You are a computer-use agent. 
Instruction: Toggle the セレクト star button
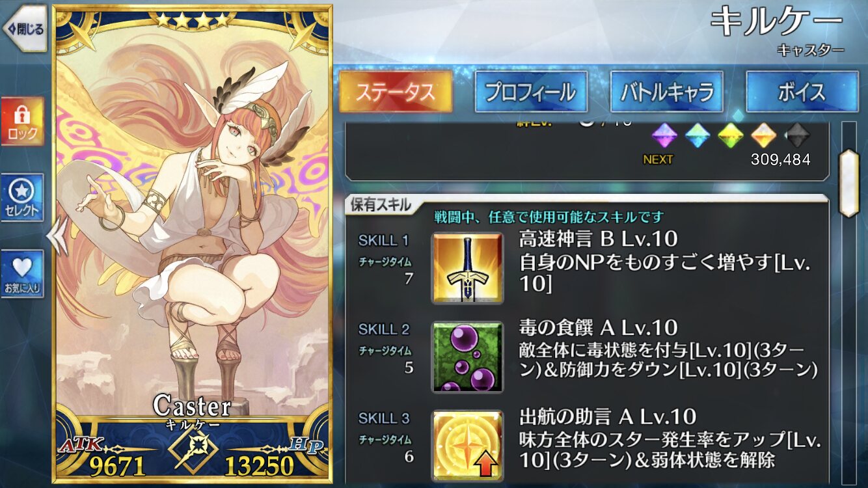[23, 198]
